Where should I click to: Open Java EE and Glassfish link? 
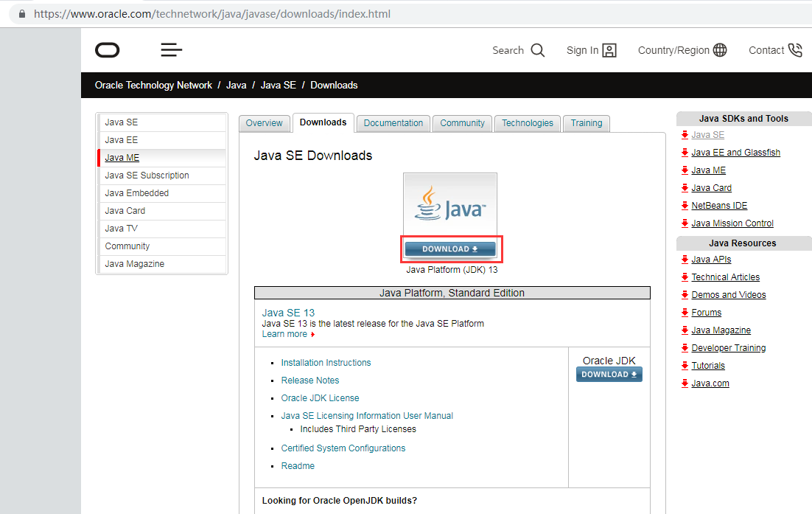click(735, 153)
